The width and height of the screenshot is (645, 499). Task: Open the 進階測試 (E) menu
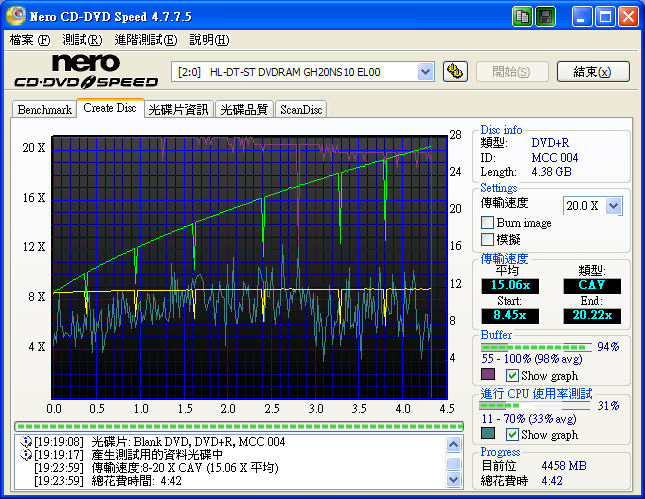point(145,40)
